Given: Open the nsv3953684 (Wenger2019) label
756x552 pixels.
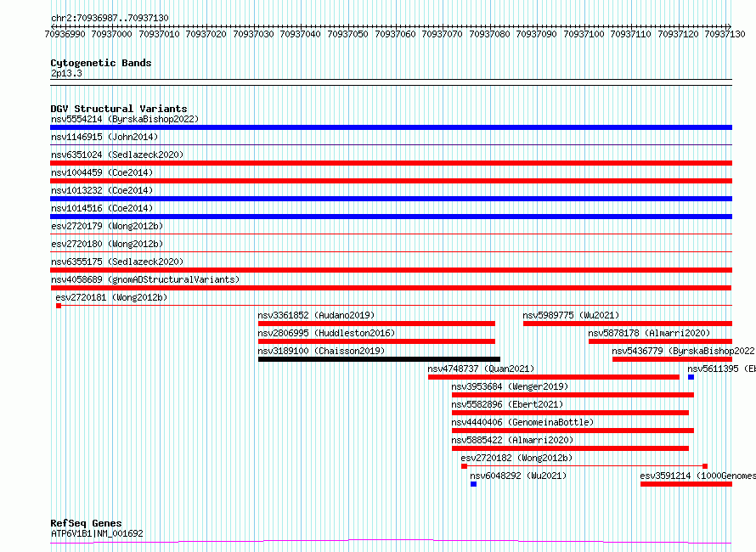Looking at the screenshot, I should point(510,386).
